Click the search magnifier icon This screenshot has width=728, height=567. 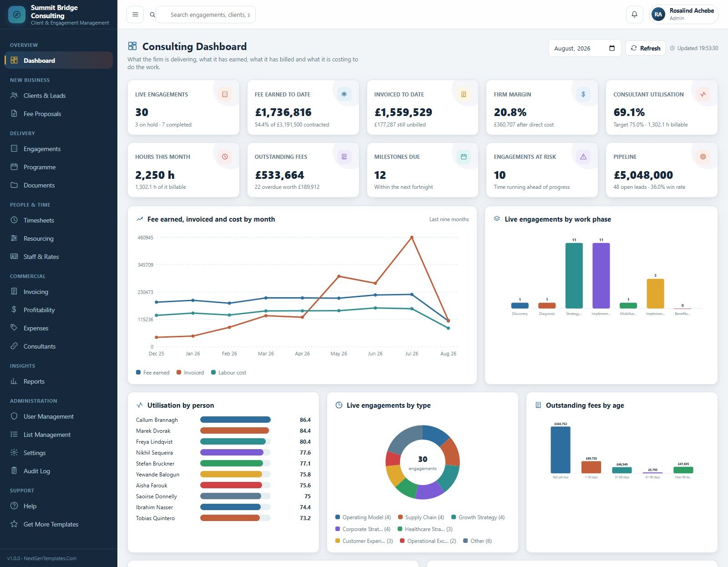(152, 15)
